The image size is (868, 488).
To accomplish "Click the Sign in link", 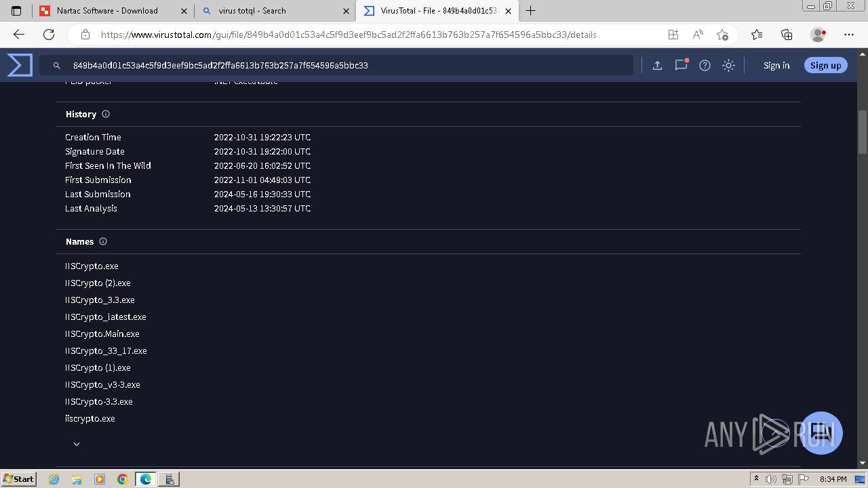I will 776,66.
